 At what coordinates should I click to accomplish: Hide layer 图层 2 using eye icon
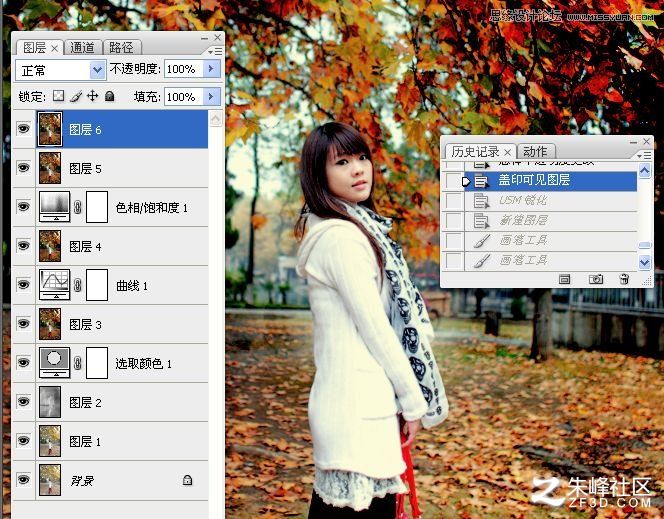click(x=24, y=401)
